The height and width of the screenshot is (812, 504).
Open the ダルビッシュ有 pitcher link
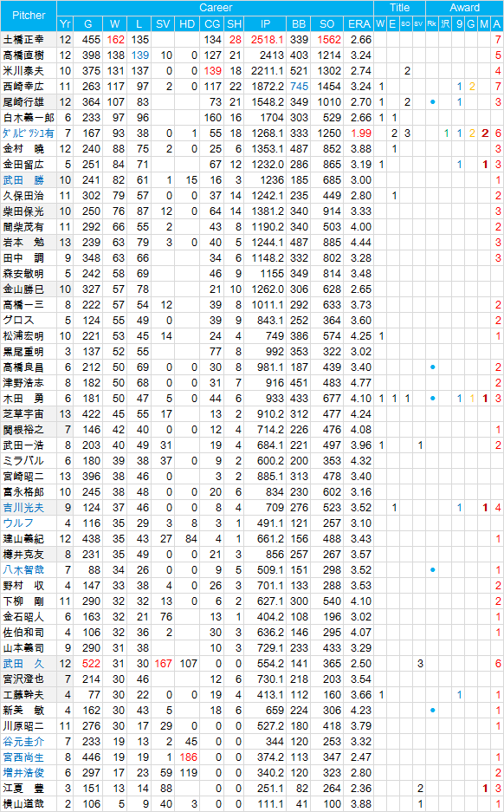[x=29, y=133]
